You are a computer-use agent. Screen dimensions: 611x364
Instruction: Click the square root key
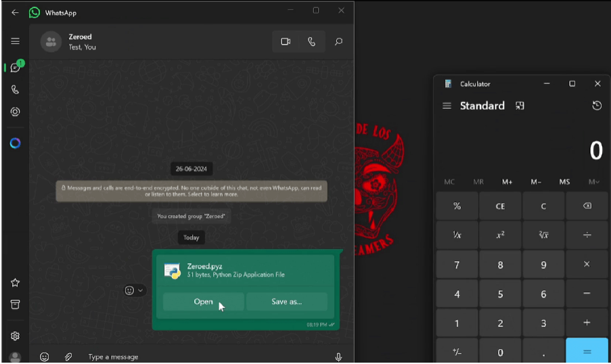click(543, 235)
